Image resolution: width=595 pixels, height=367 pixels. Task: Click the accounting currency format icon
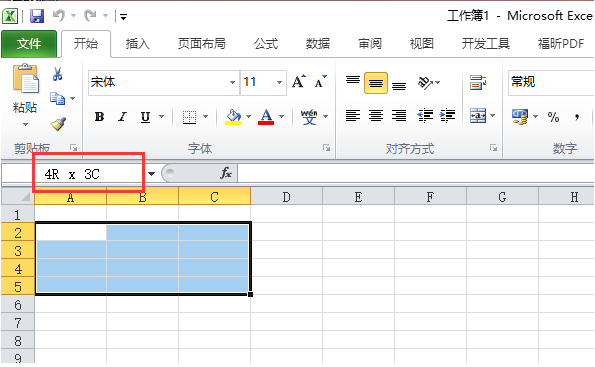coord(520,117)
